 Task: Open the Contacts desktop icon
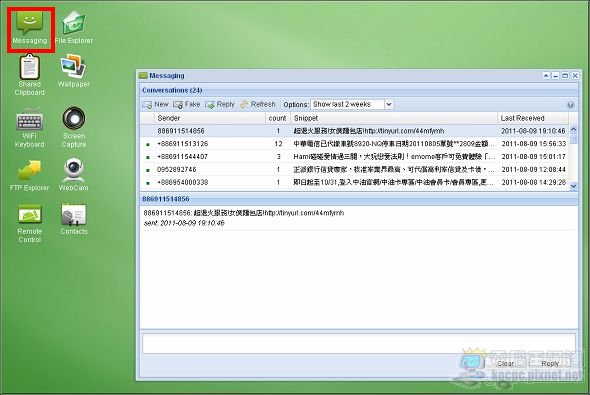click(x=74, y=219)
